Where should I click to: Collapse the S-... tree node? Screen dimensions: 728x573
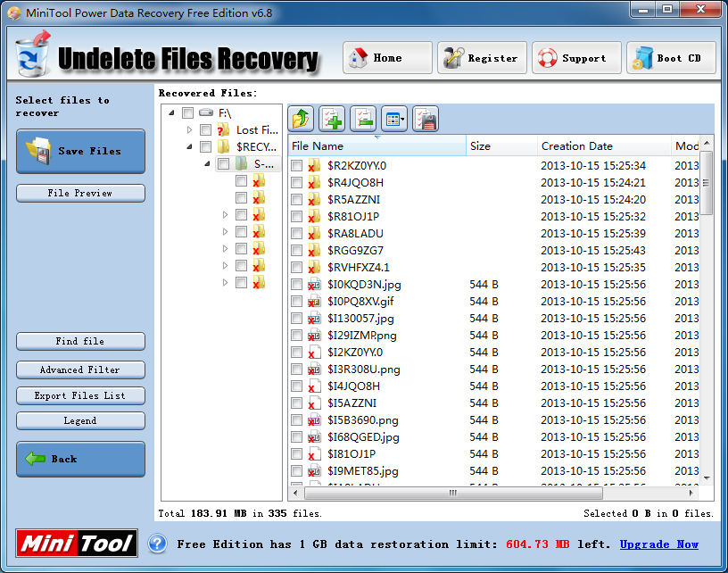coord(207,163)
